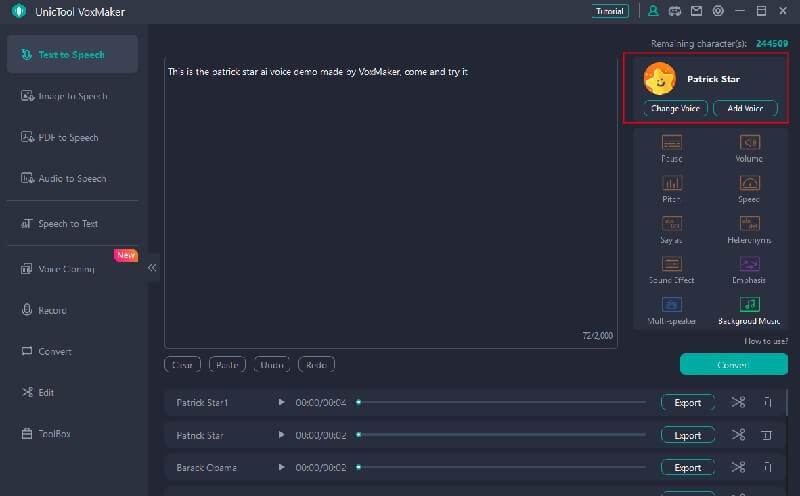Play the Patrick Star1 audio clip
This screenshot has width=800, height=496.
click(x=282, y=403)
